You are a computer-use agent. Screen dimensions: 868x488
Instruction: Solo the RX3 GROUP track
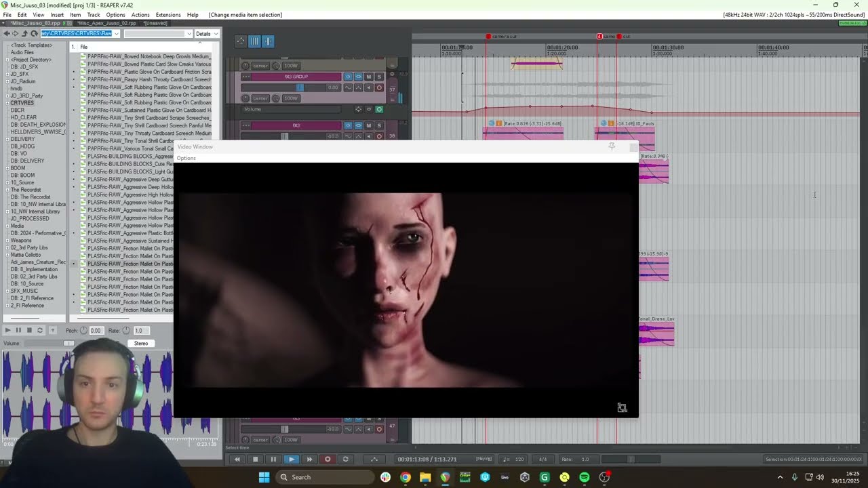[x=379, y=77]
